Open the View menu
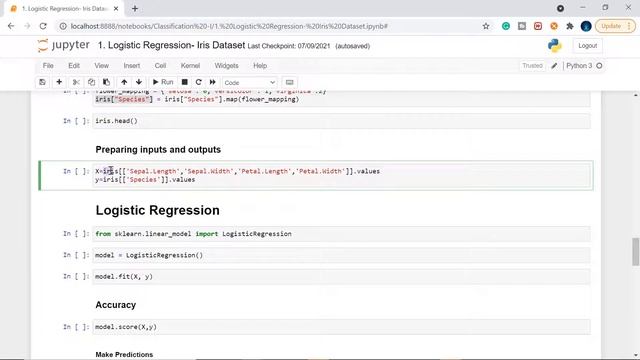640x360 pixels. coord(102,66)
